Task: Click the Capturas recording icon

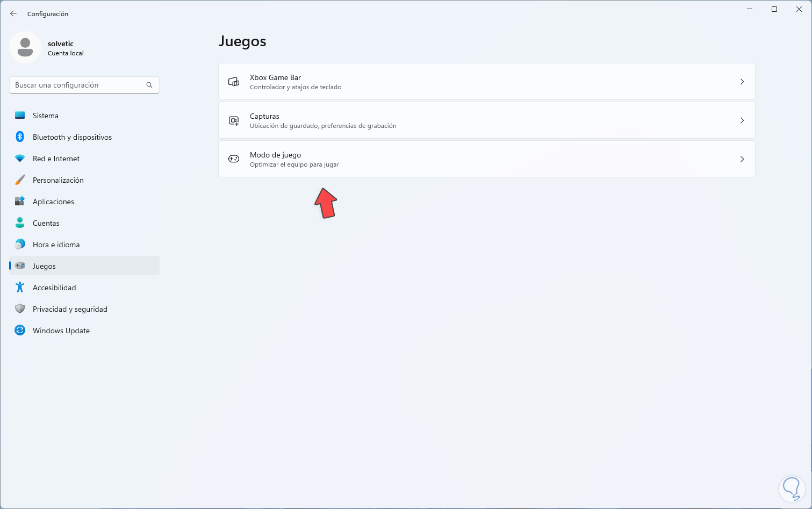Action: click(234, 120)
